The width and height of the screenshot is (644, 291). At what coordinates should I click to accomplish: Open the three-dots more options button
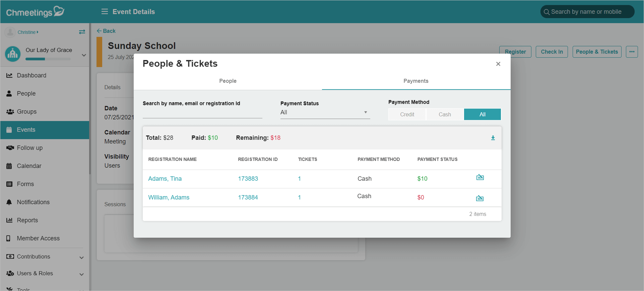pyautogui.click(x=632, y=52)
